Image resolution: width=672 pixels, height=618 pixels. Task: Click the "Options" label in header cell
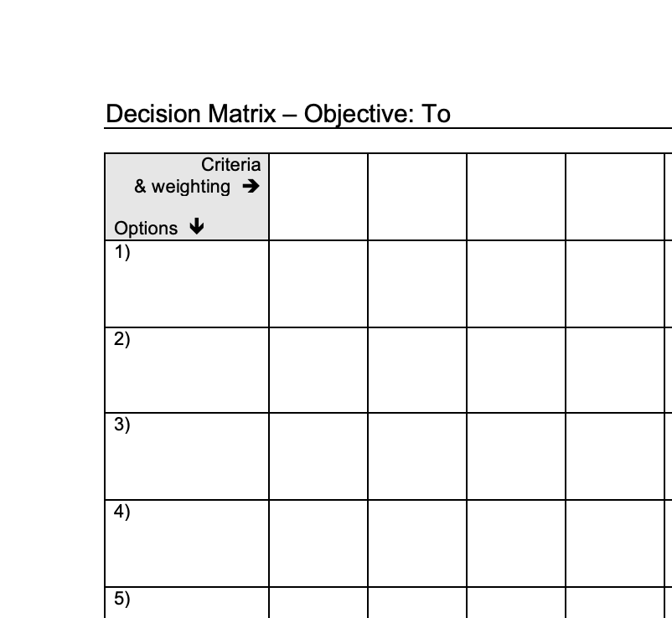click(x=146, y=229)
